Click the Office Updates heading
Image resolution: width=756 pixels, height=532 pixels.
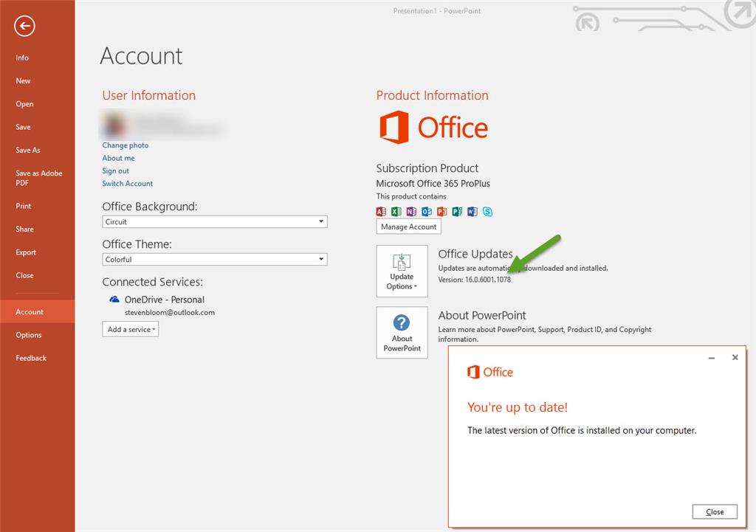click(475, 254)
